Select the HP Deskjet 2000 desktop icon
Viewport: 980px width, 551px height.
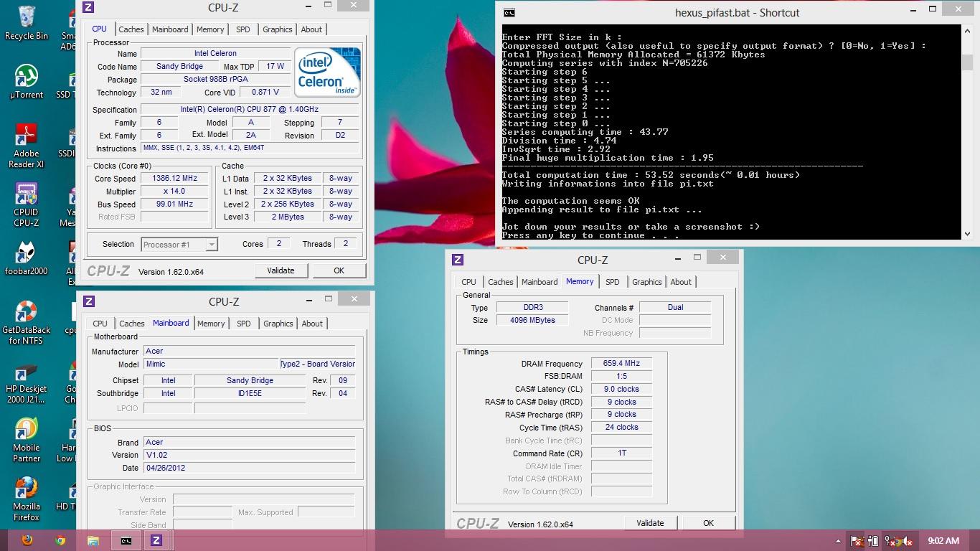pyautogui.click(x=27, y=382)
